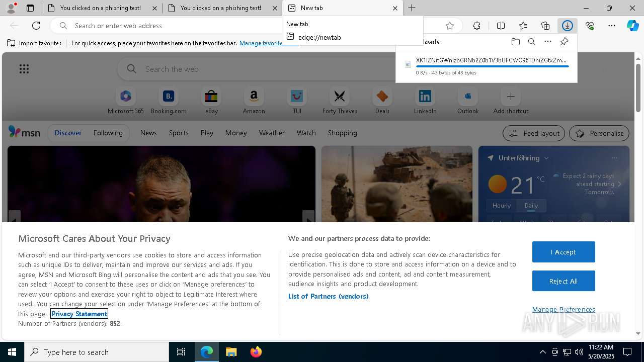Open the browser profile icon
The height and width of the screenshot is (362, 644).
[11, 8]
